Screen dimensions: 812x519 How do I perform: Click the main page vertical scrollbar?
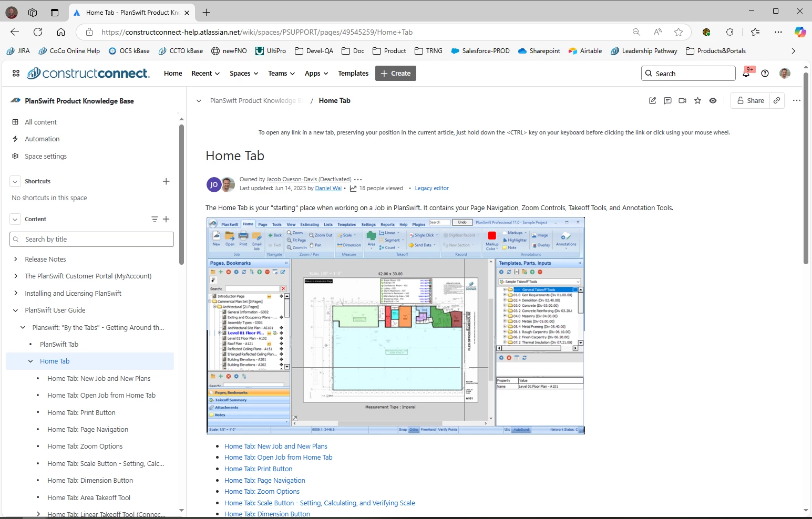click(806, 168)
